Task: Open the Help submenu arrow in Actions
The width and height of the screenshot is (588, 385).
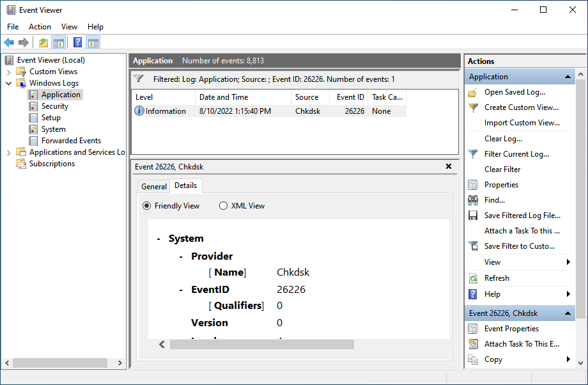Action: coord(568,294)
